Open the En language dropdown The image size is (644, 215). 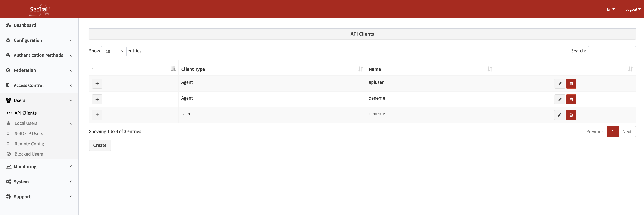[x=611, y=9]
